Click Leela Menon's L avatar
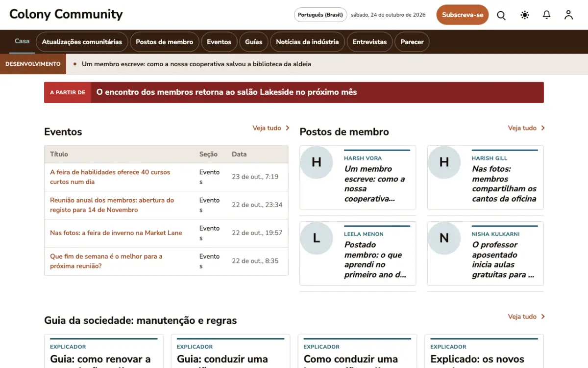The height and width of the screenshot is (368, 588). click(x=317, y=238)
